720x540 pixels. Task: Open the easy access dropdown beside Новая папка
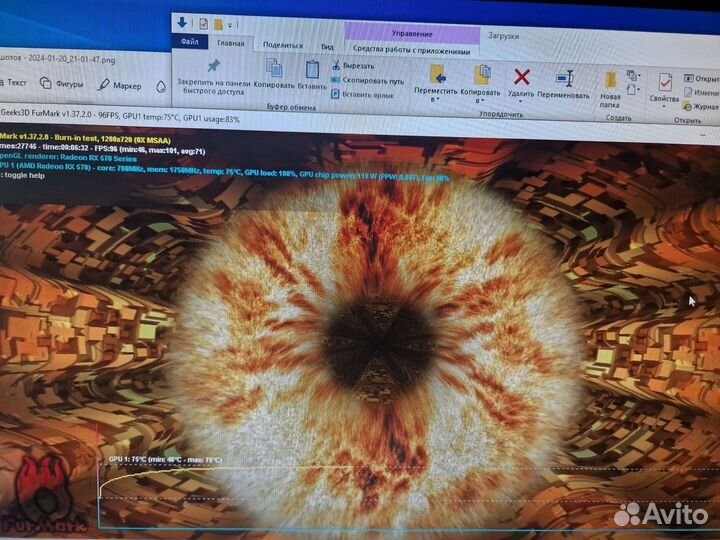633,89
